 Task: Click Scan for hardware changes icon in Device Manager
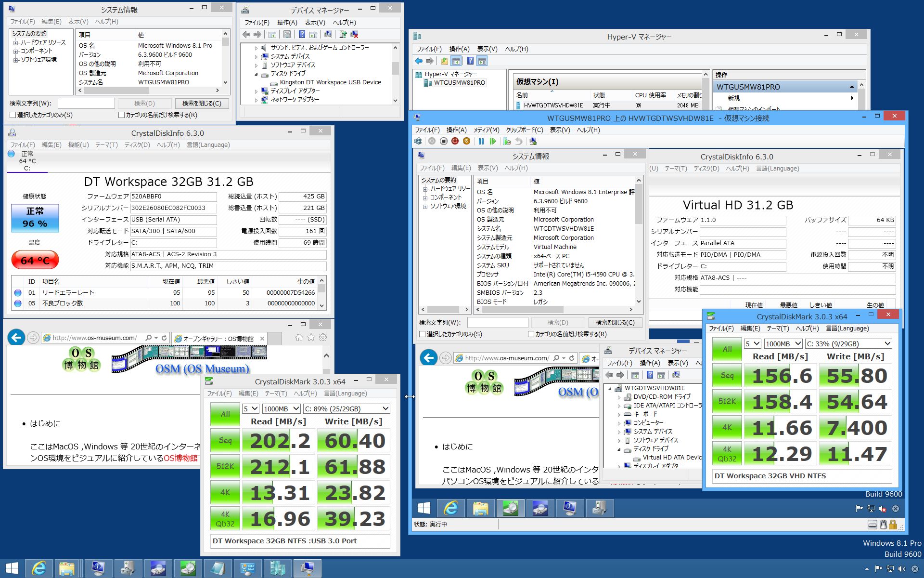point(328,34)
